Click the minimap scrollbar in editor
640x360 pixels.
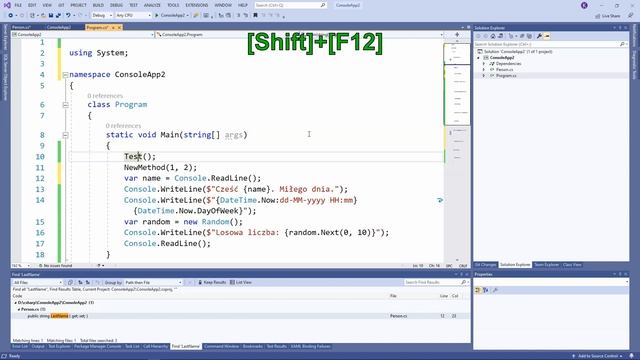tap(457, 151)
